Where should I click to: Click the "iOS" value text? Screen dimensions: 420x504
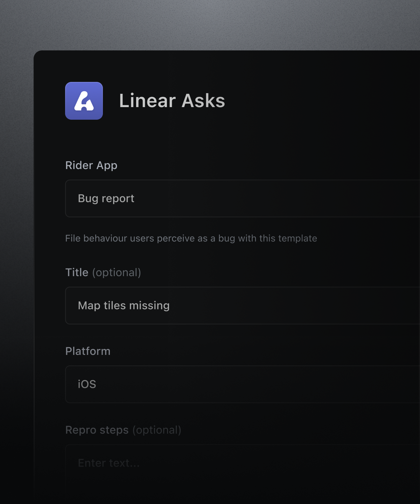[x=87, y=384]
